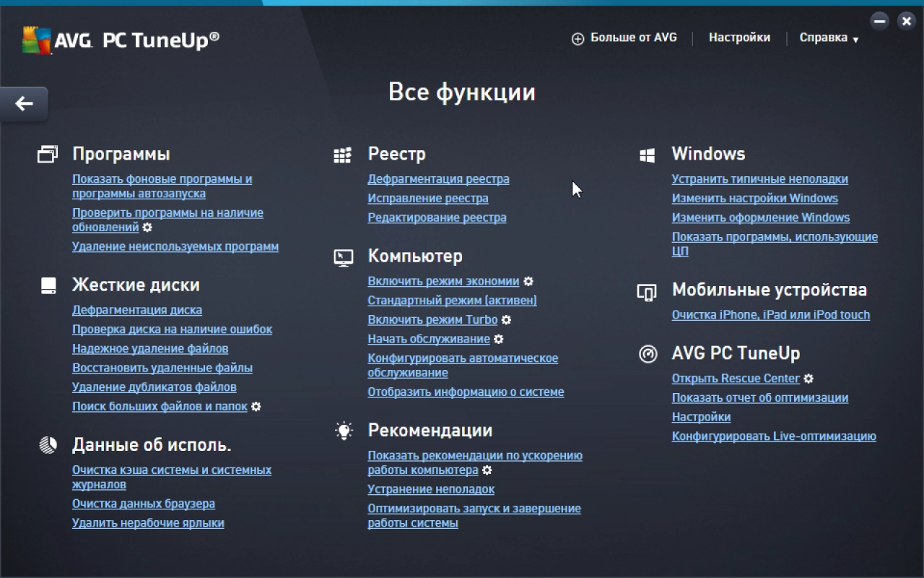Open Устранение неполадок

(x=431, y=490)
